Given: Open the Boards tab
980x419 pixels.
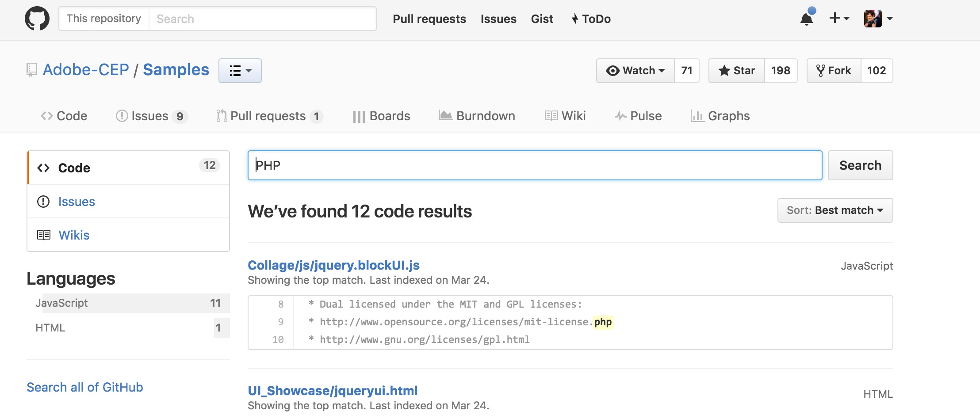Looking at the screenshot, I should 382,116.
